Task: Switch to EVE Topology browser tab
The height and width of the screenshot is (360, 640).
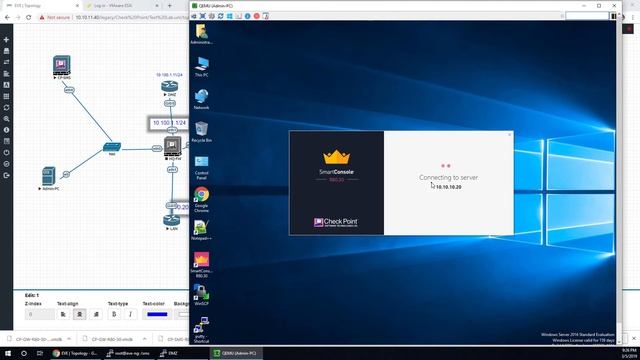Action: 42,6
